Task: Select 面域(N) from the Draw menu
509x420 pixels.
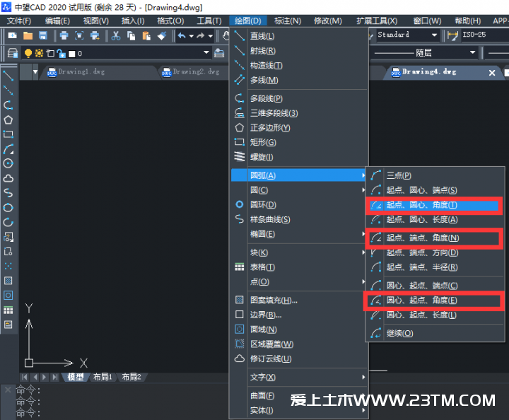Action: [300, 329]
